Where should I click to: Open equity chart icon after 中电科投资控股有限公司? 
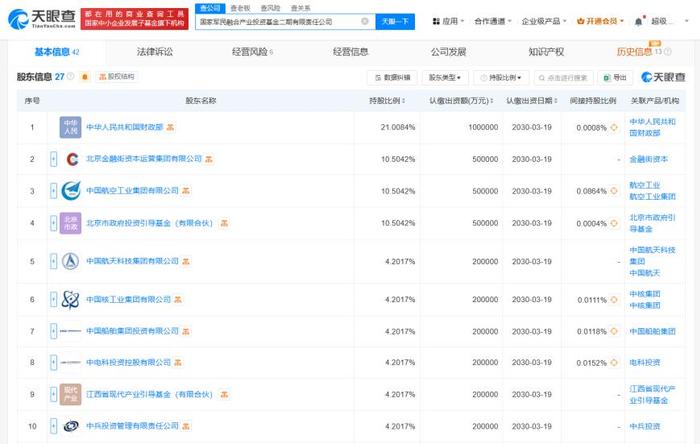178,363
